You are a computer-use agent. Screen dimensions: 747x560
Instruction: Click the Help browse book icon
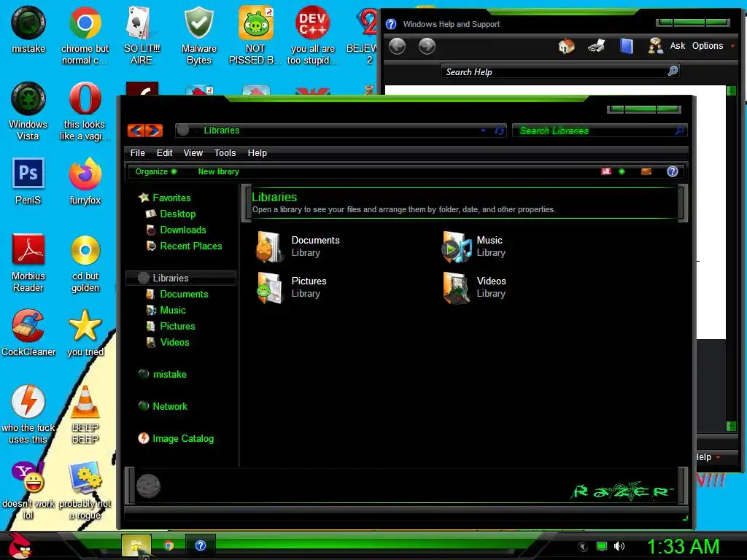coord(627,46)
